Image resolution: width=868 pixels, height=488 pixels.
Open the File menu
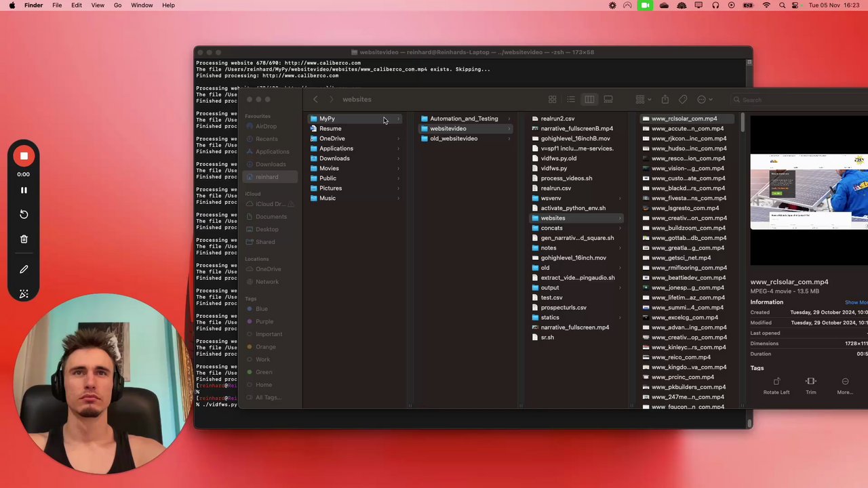57,5
